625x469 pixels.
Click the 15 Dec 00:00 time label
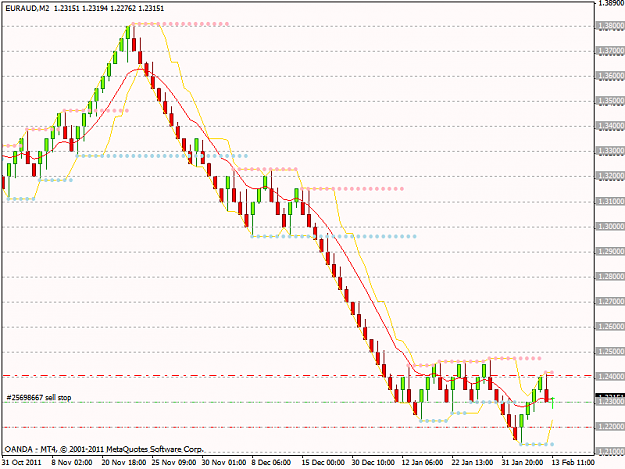pyautogui.click(x=323, y=462)
